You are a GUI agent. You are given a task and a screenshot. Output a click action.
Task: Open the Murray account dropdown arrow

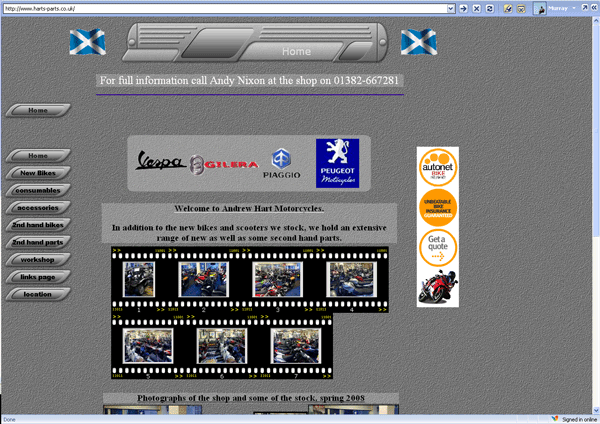click(574, 8)
